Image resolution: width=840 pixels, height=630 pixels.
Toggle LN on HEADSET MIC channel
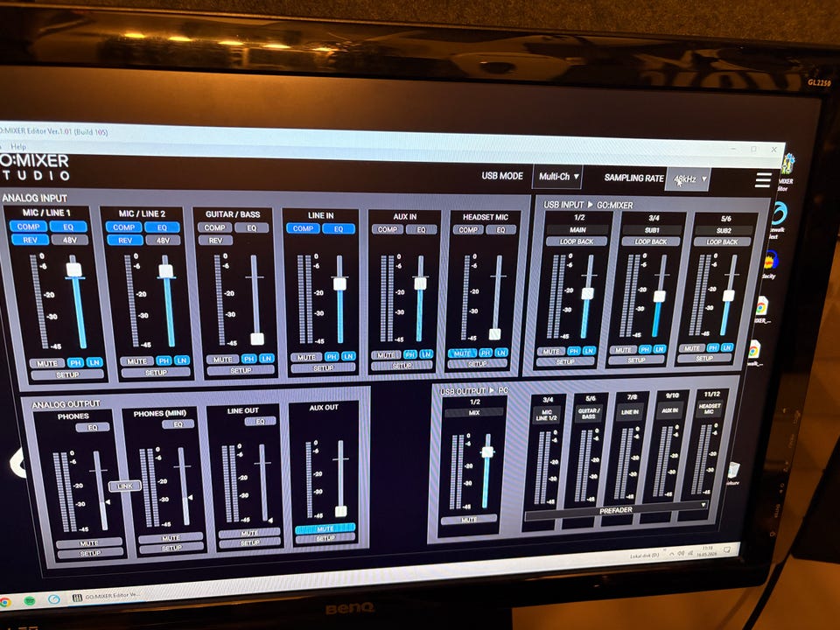pyautogui.click(x=501, y=352)
